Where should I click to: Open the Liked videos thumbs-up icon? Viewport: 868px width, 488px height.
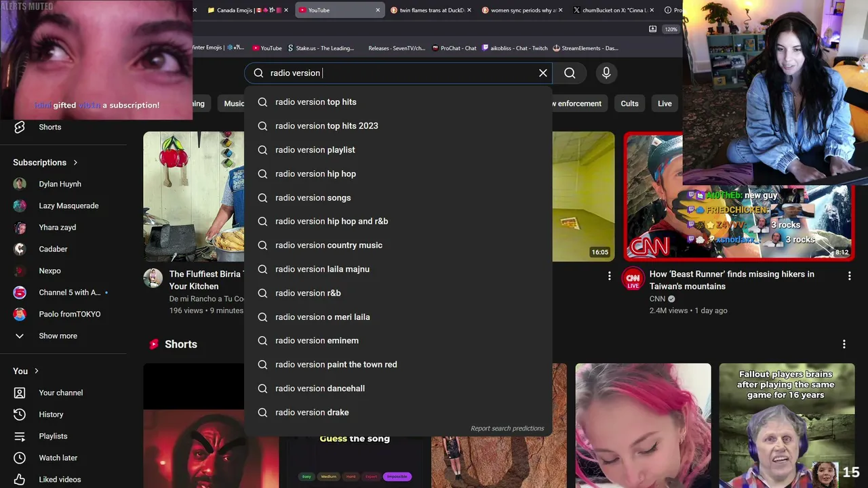pyautogui.click(x=20, y=480)
